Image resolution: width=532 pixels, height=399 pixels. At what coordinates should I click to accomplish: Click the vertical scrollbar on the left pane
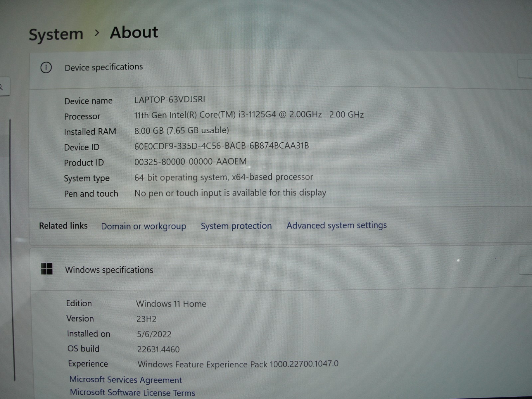point(12,249)
